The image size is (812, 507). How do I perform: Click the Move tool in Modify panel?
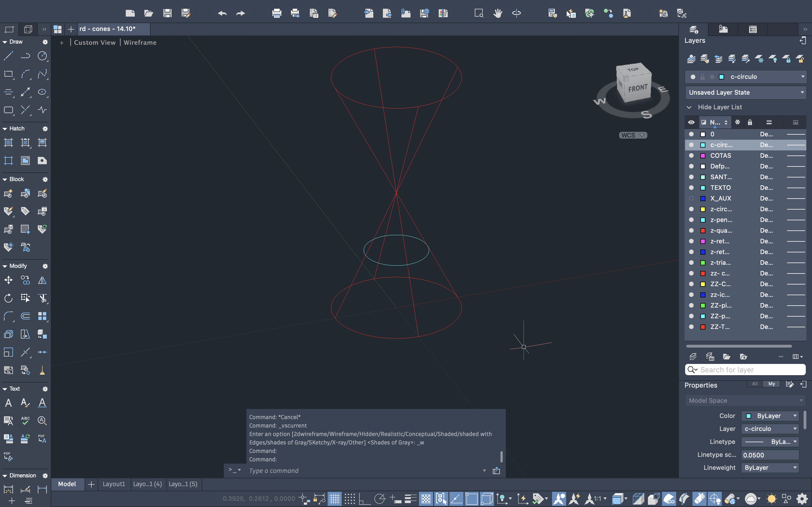pos(8,280)
